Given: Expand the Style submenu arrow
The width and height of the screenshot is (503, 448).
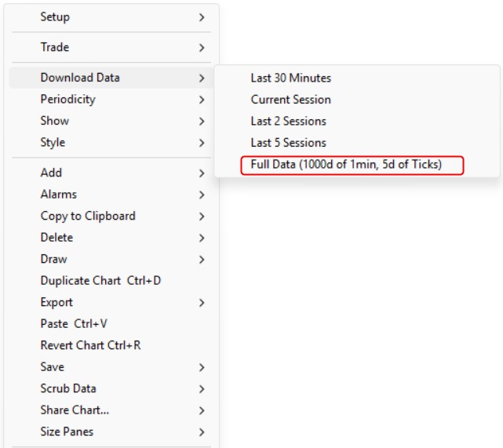Looking at the screenshot, I should click(x=202, y=143).
